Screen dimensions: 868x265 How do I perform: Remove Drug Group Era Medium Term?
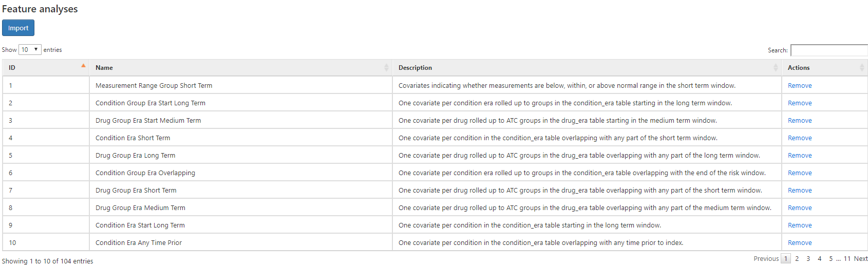(800, 208)
